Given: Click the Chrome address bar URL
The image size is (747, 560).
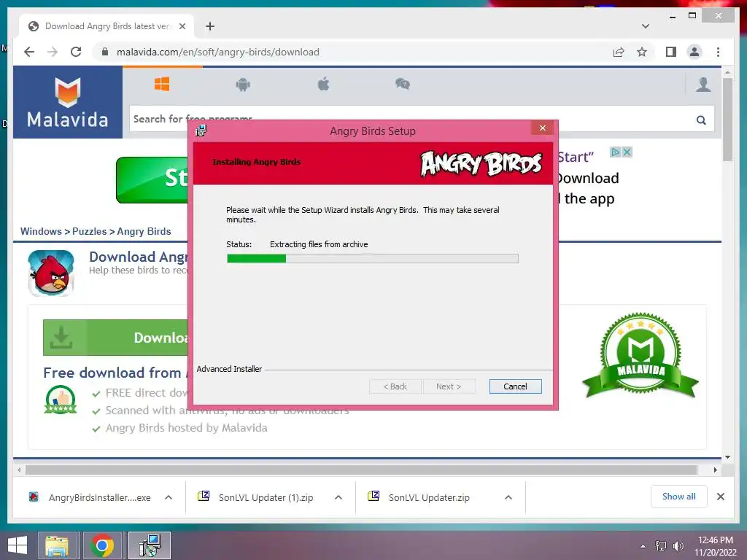Looking at the screenshot, I should point(217,52).
